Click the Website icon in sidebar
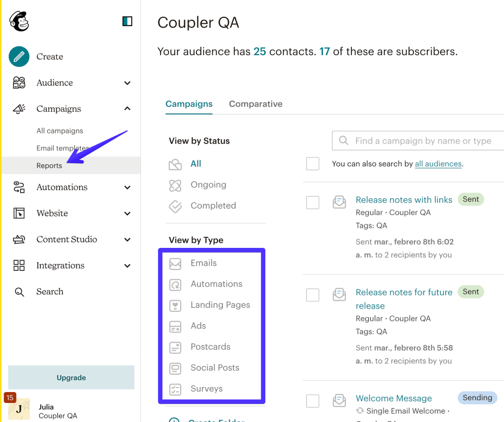Viewport: 504px width, 422px height. pyautogui.click(x=19, y=213)
